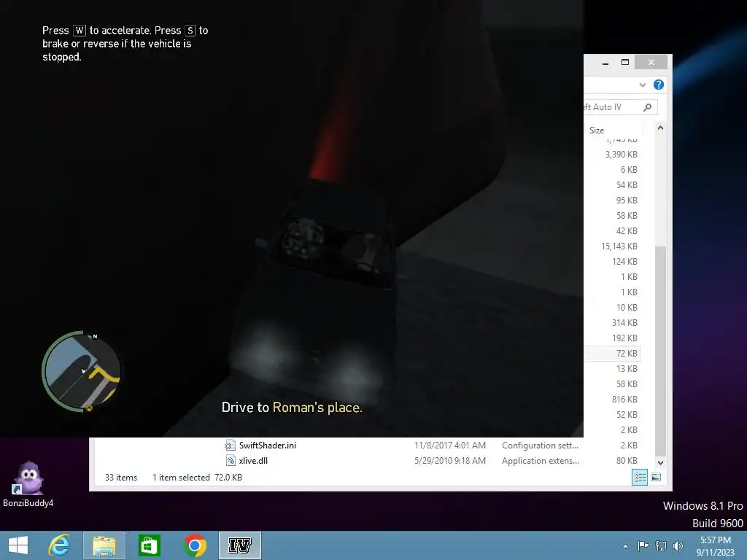Click the 192 KB size cell
The image size is (747, 560).
point(624,338)
